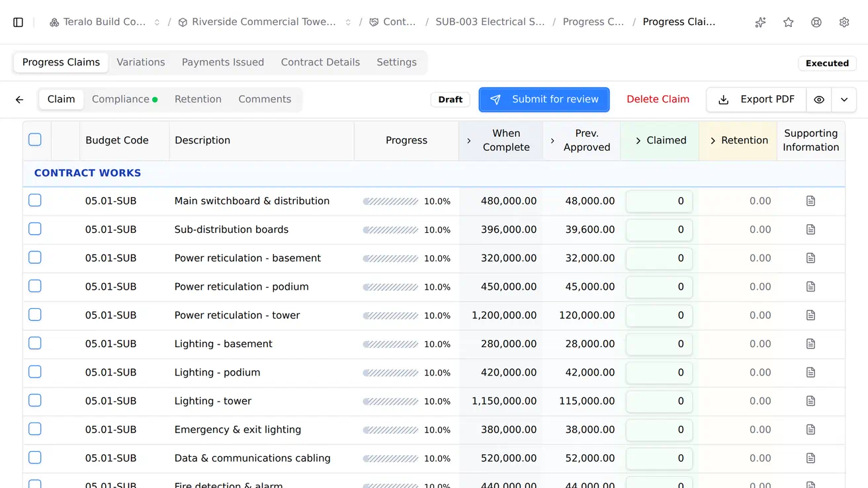Viewport: 868px width, 488px height.
Task: Expand the Prev. Approved column chevron
Action: tap(552, 141)
